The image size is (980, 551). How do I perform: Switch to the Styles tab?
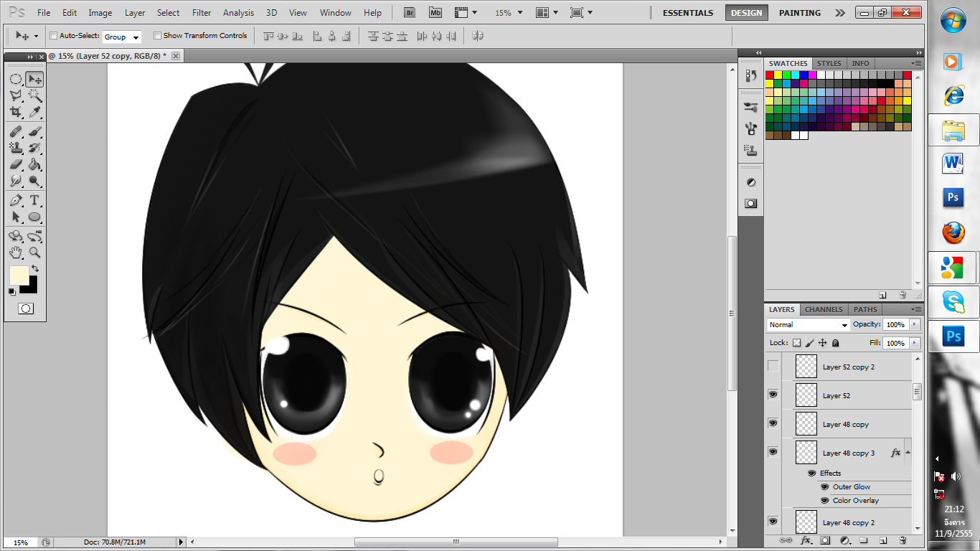(x=829, y=64)
